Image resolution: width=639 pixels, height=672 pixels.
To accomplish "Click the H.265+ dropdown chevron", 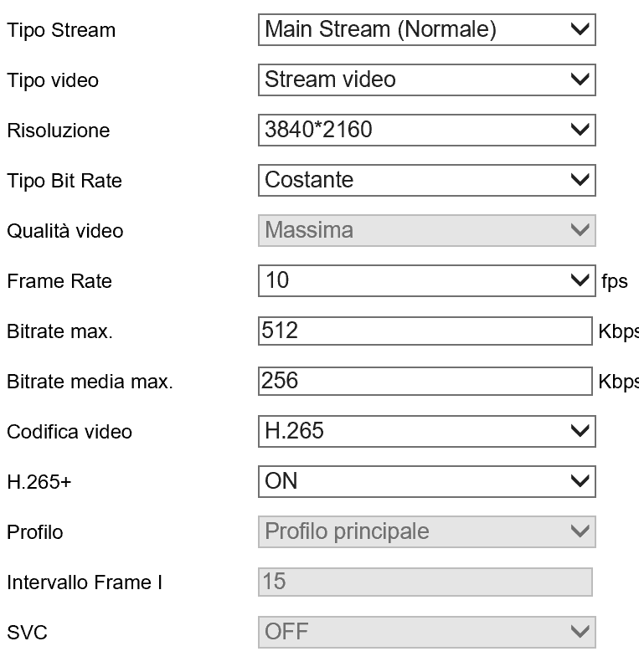I will pyautogui.click(x=580, y=482).
